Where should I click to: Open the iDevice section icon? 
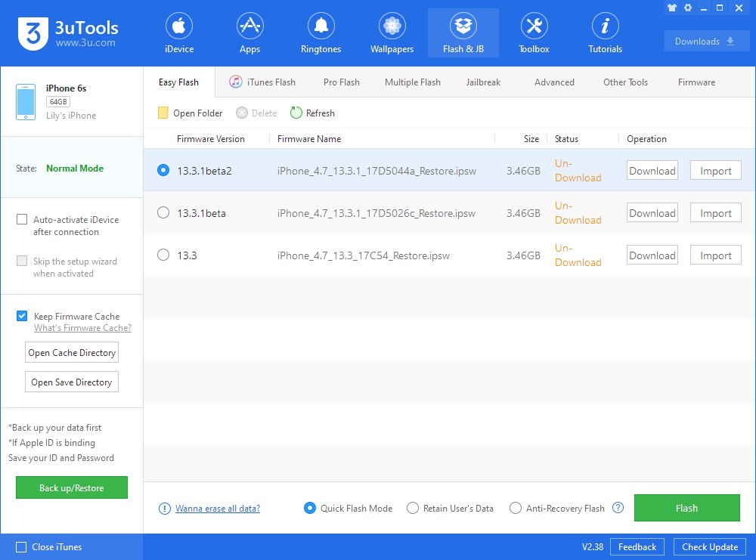pyautogui.click(x=179, y=26)
